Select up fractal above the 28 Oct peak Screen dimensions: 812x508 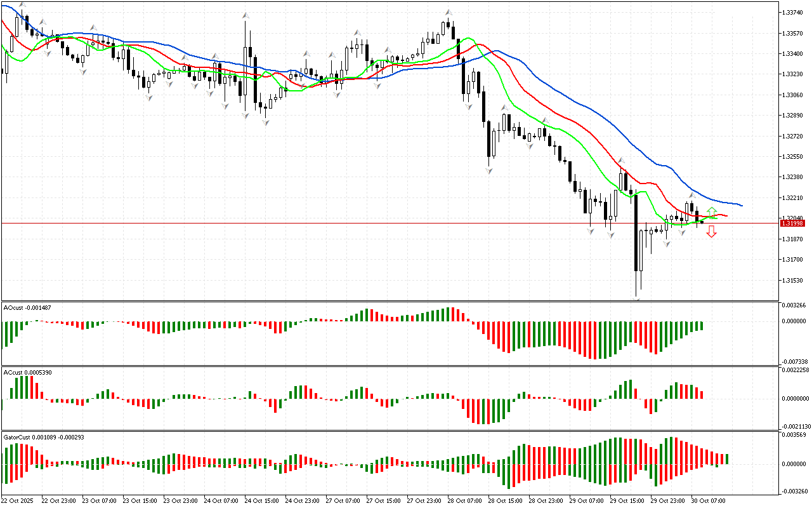tap(449, 12)
